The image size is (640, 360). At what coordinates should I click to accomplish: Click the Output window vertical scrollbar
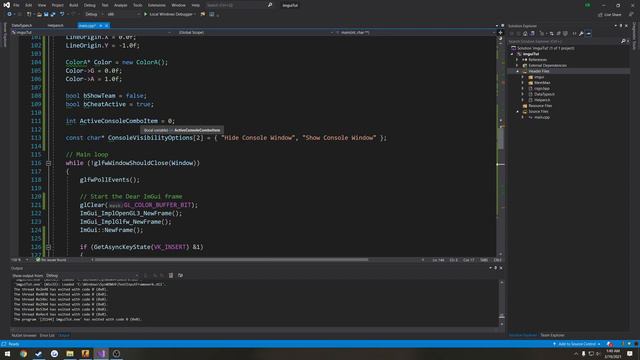(502, 303)
